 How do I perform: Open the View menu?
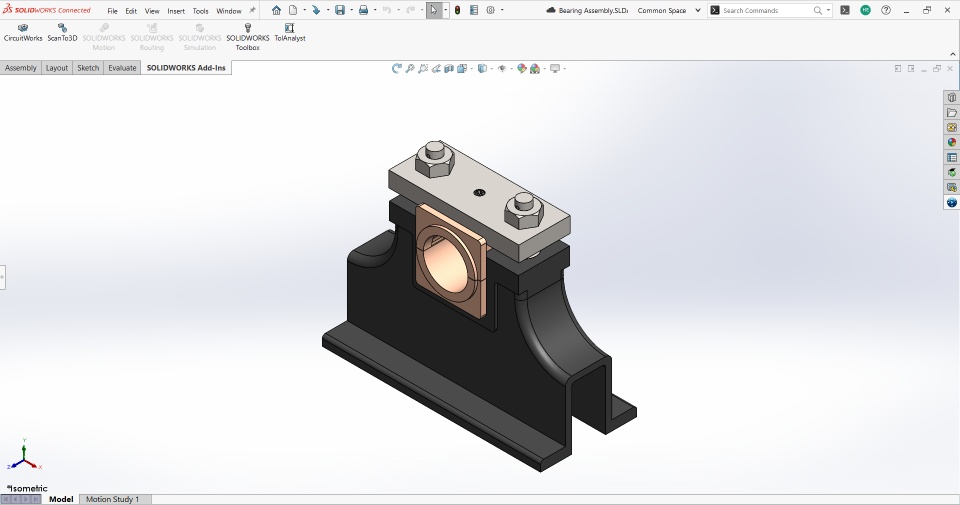(x=152, y=11)
